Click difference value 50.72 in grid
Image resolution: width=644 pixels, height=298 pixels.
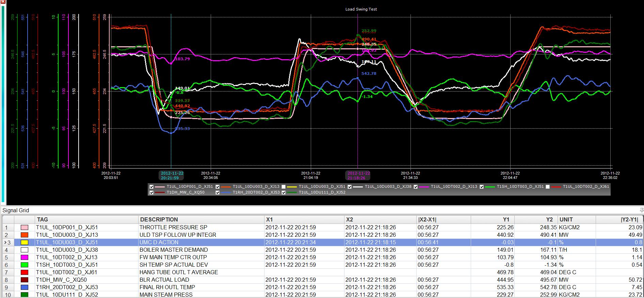(x=635, y=280)
